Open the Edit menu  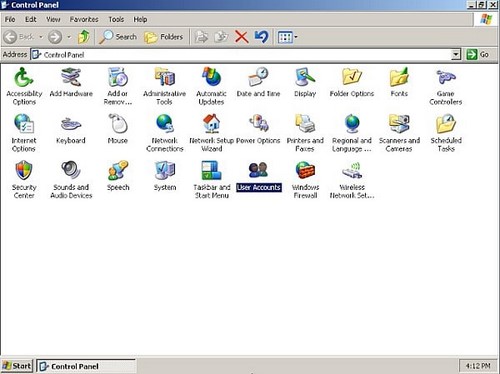(x=31, y=19)
